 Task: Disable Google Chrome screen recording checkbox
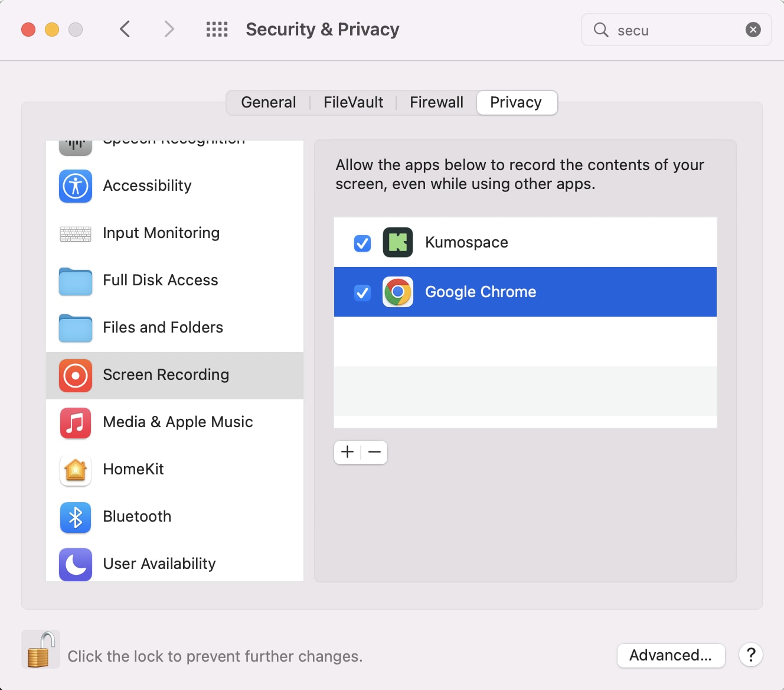tap(362, 292)
